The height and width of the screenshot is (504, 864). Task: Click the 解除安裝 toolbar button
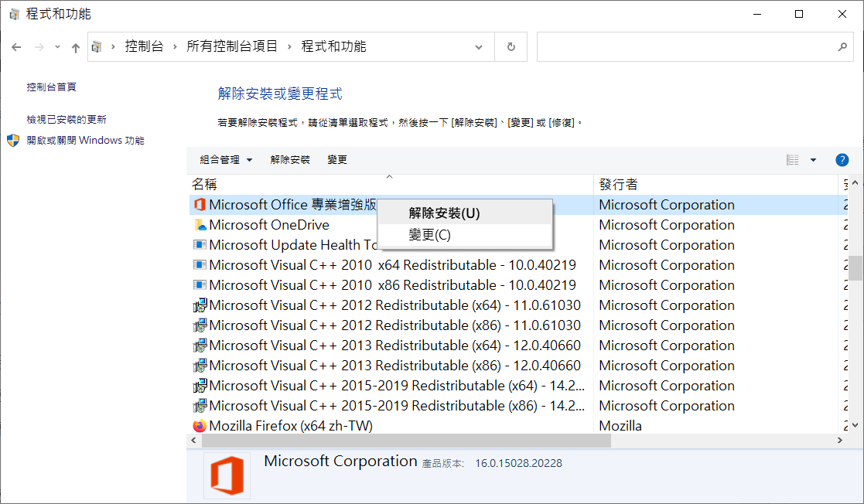click(x=290, y=160)
